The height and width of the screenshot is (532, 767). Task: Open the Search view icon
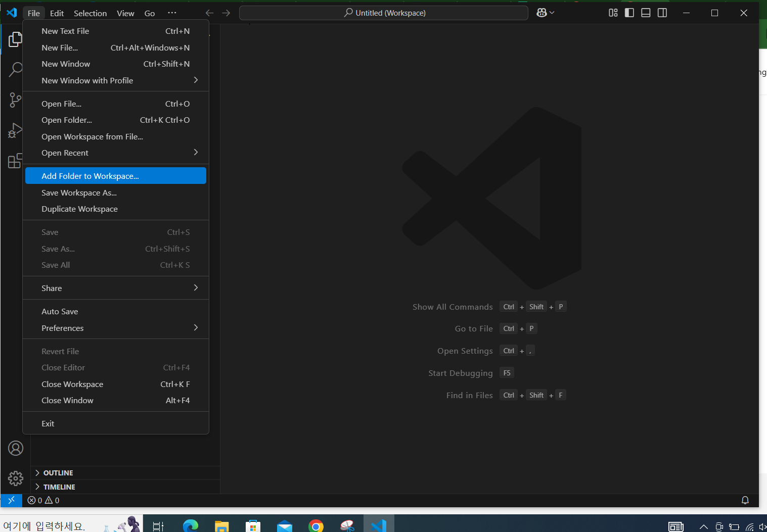tap(15, 69)
